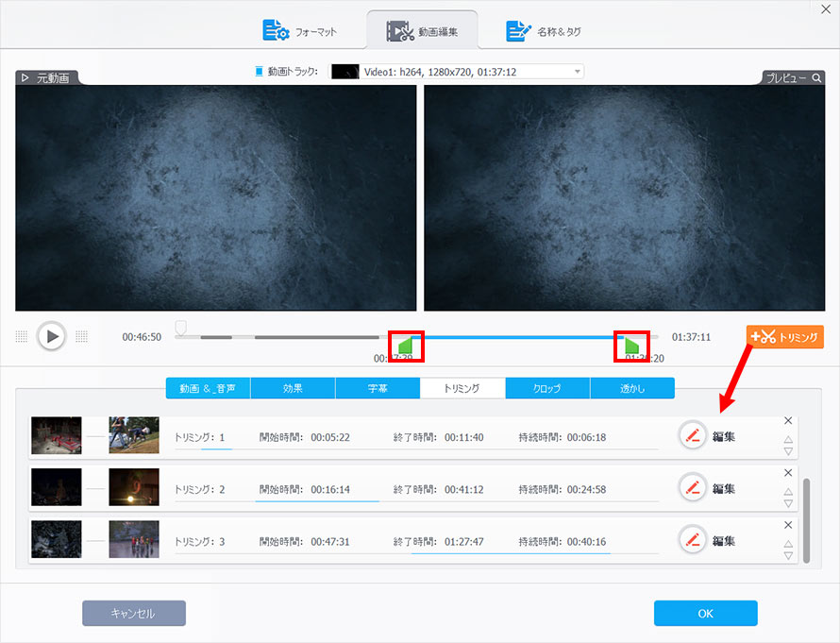Viewport: 840px width, 643px height.
Task: Delete the トリミング 3 clip via X
Action: coord(788,525)
